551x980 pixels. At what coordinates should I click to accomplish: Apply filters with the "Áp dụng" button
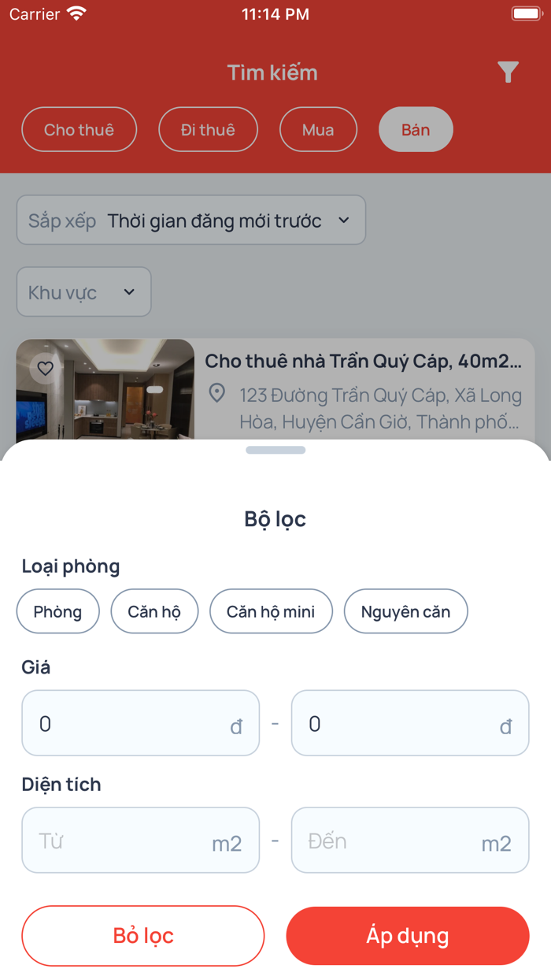[407, 935]
